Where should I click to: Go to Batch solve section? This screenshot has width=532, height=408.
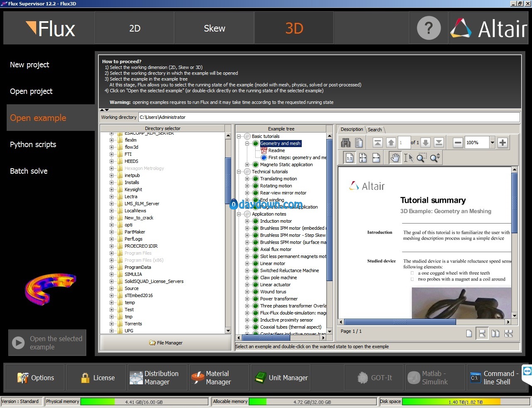29,171
